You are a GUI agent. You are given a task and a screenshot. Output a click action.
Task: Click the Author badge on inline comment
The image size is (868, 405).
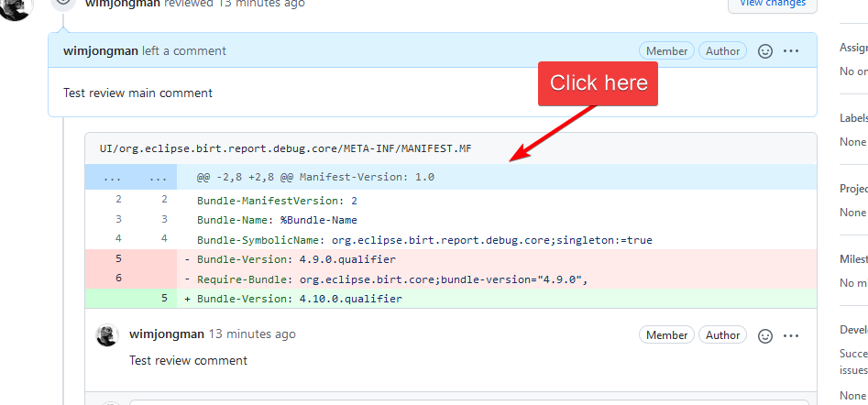(722, 335)
